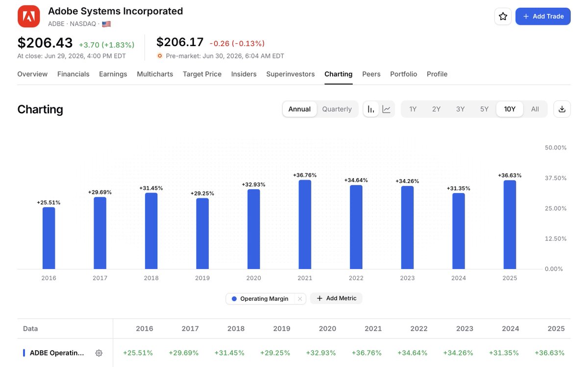Click the +31.35% table cell
588x367 pixels.
coord(504,353)
